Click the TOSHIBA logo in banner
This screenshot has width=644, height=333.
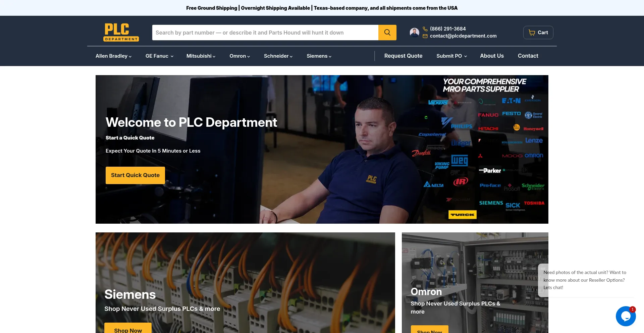click(534, 203)
